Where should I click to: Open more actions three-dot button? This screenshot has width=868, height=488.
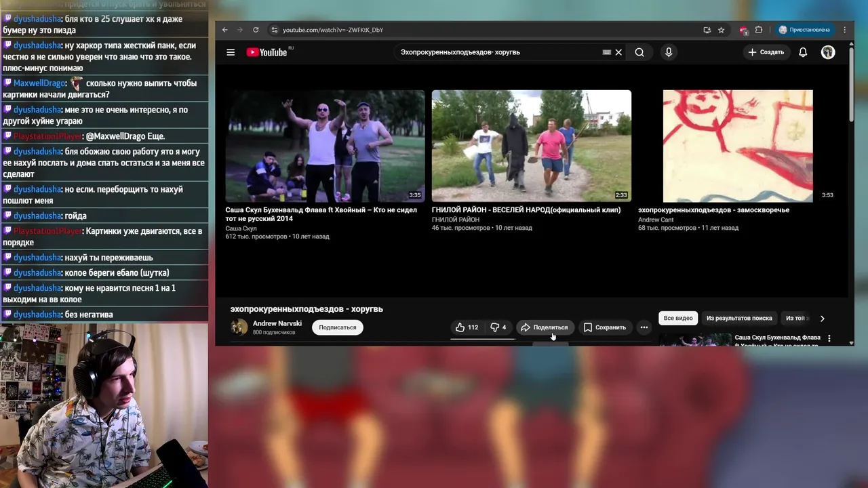click(644, 327)
